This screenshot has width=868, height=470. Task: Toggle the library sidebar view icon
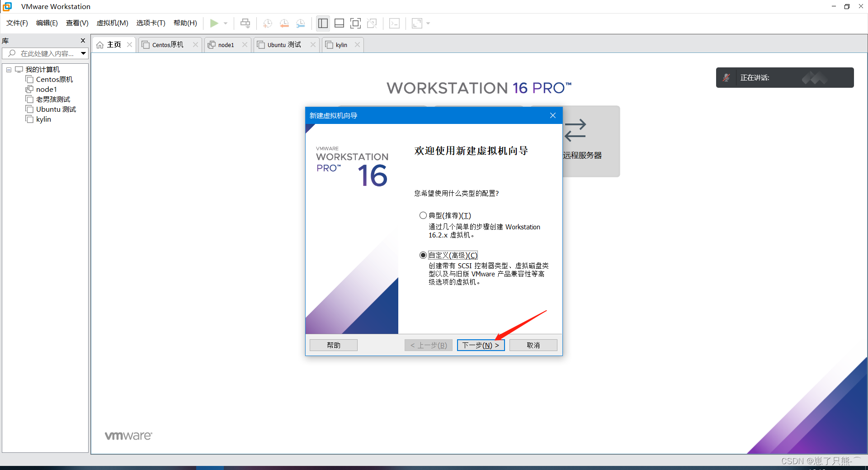coord(323,23)
